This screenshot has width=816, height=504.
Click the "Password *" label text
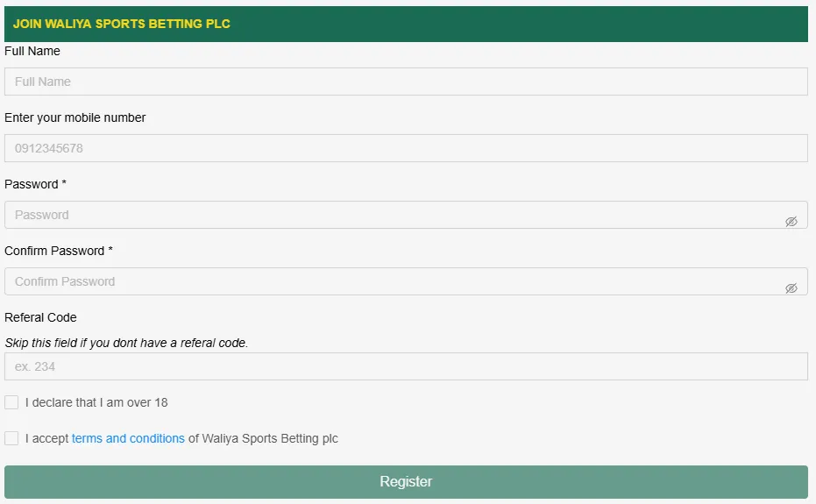click(36, 184)
